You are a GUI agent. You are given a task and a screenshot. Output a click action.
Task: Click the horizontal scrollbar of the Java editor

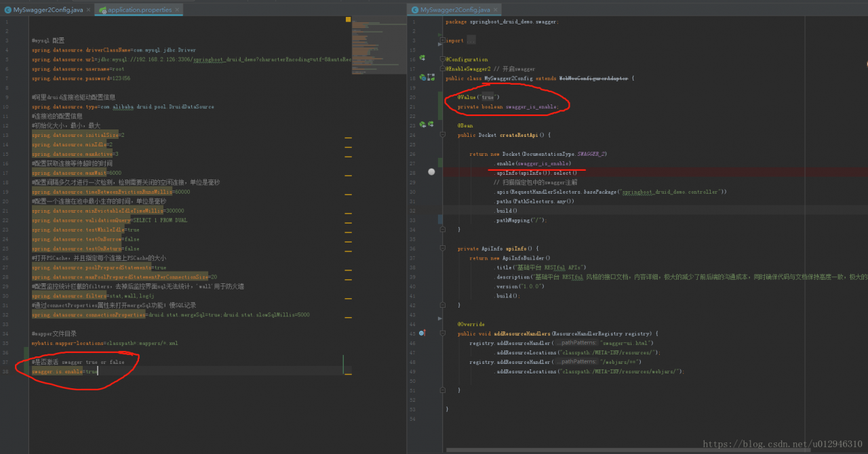point(610,449)
